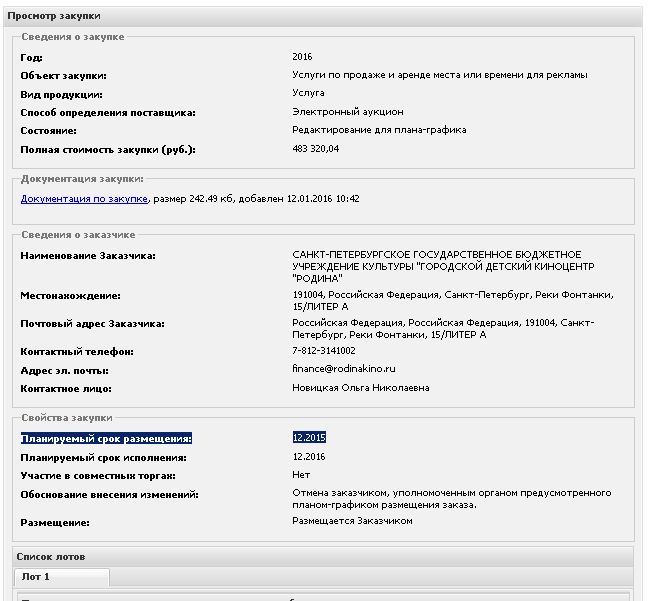The width and height of the screenshot is (651, 601).
Task: Click the Электронный аукцион value
Action: [x=348, y=112]
